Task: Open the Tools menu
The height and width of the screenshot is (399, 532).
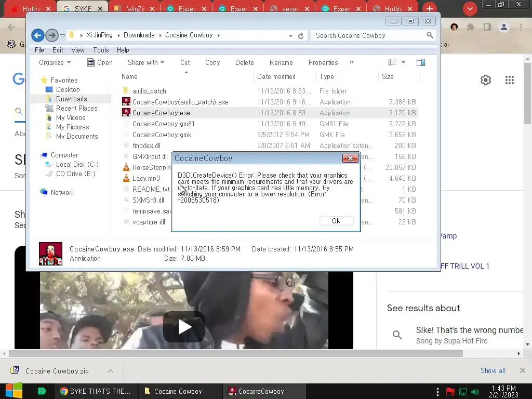Action: click(101, 50)
